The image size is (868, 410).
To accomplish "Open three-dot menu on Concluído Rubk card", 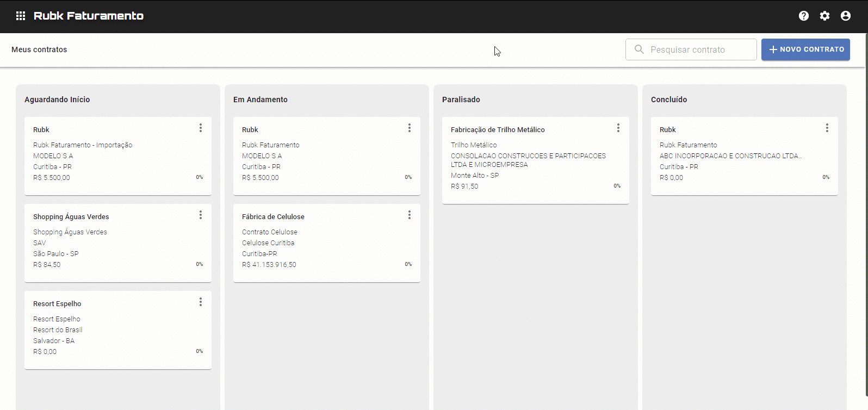I will pos(827,128).
